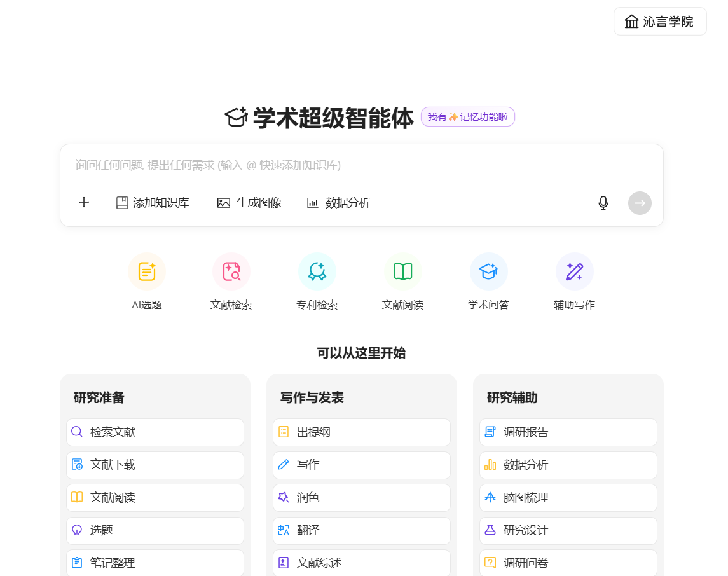This screenshot has height=576, width=728.
Task: Select 脑图梳理 under 研究辅助
Action: (x=568, y=498)
